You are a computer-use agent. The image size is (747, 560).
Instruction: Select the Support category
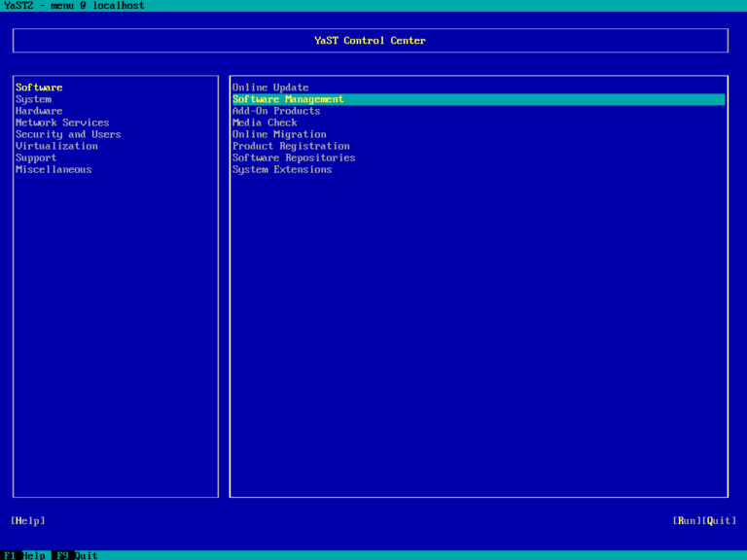[36, 158]
